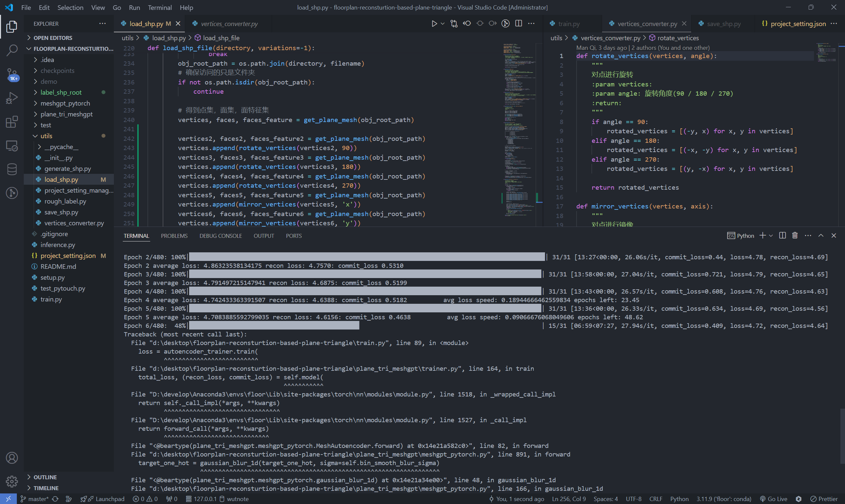This screenshot has width=845, height=504.
Task: Open the Manage gear in activity bar
Action: click(x=12, y=481)
